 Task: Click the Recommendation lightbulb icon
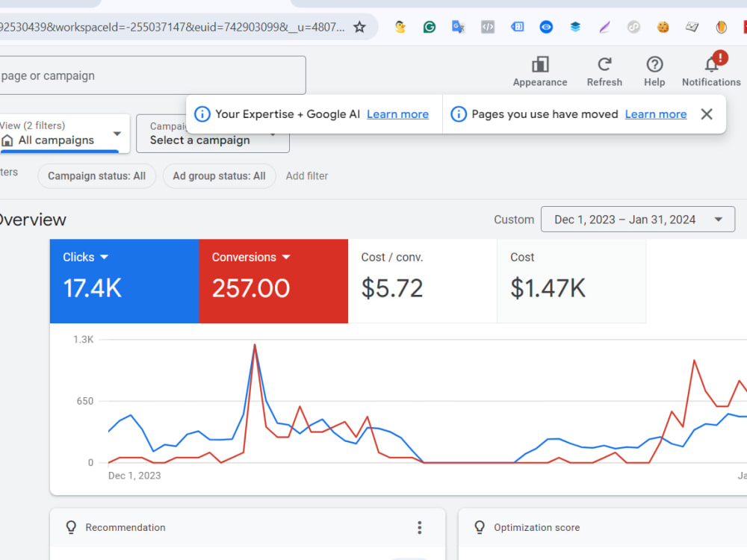(71, 527)
